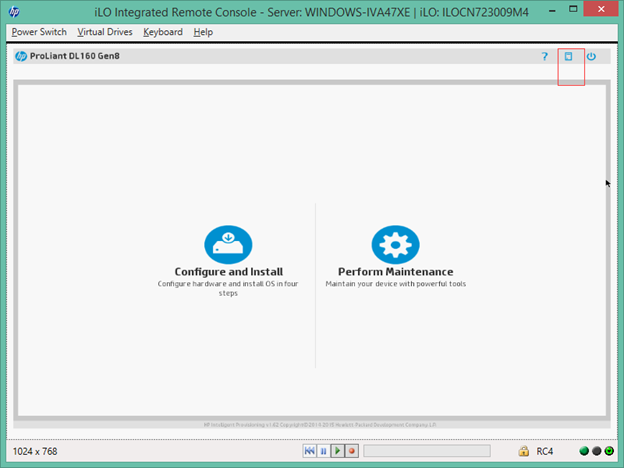Click 'Configure hardware and install OS' description
This screenshot has height=468, width=624.
[x=228, y=288]
